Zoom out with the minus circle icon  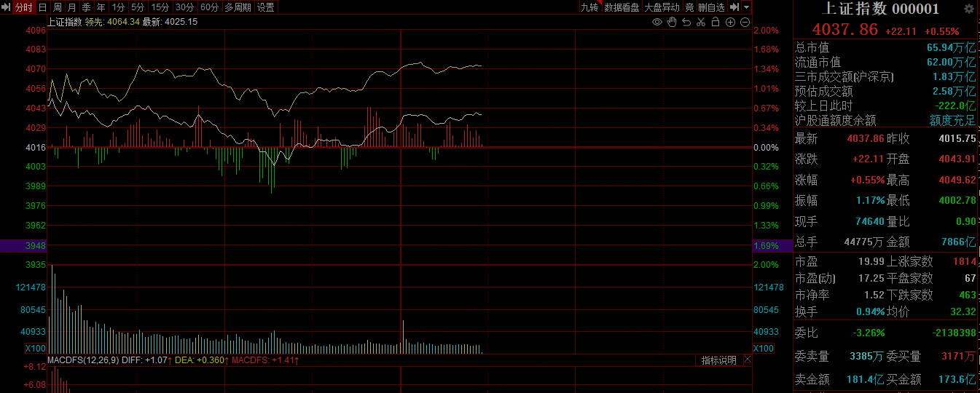point(745,22)
